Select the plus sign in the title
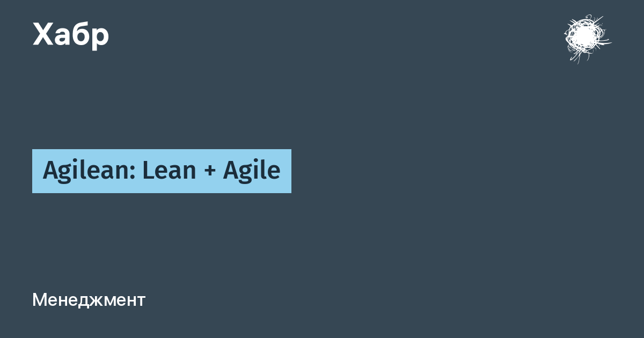The image size is (644, 338). pos(209,171)
